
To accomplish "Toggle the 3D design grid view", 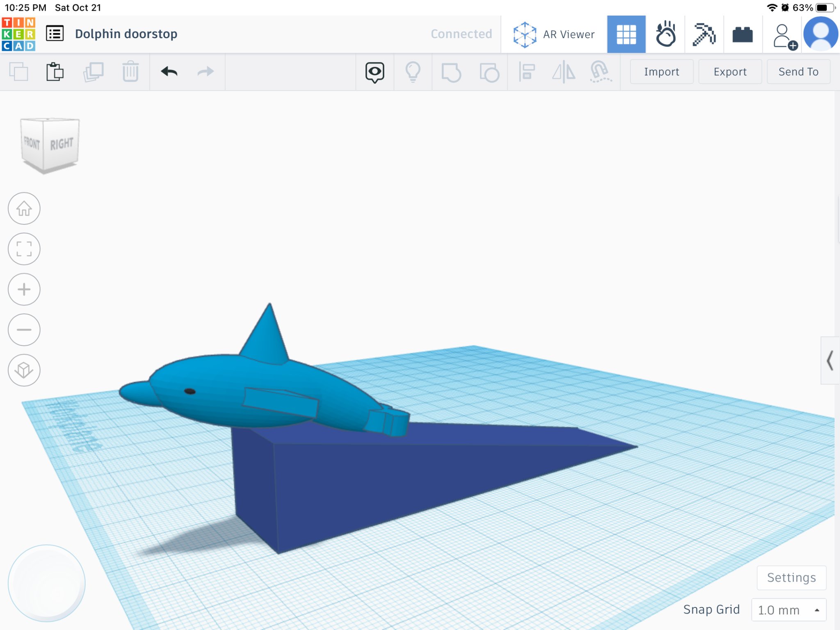I will click(626, 34).
